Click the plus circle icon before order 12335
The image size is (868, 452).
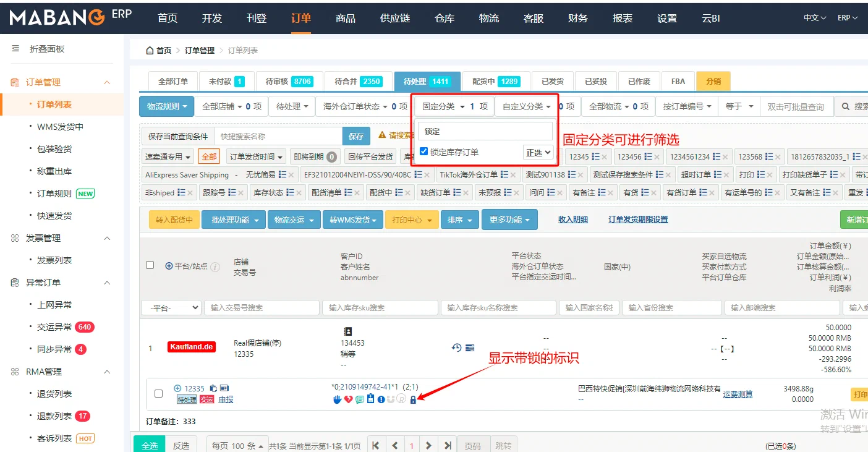(x=177, y=388)
